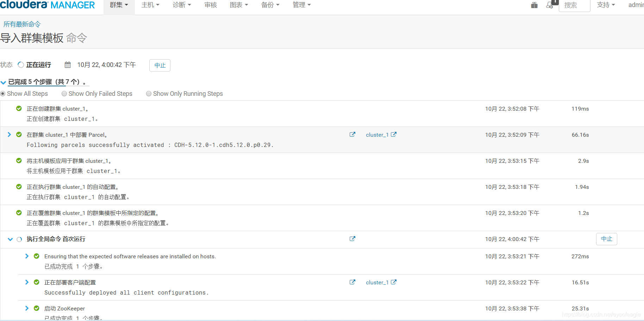Image resolution: width=644 pixels, height=321 pixels.
Task: Select Show Only Running Steps option
Action: point(149,94)
